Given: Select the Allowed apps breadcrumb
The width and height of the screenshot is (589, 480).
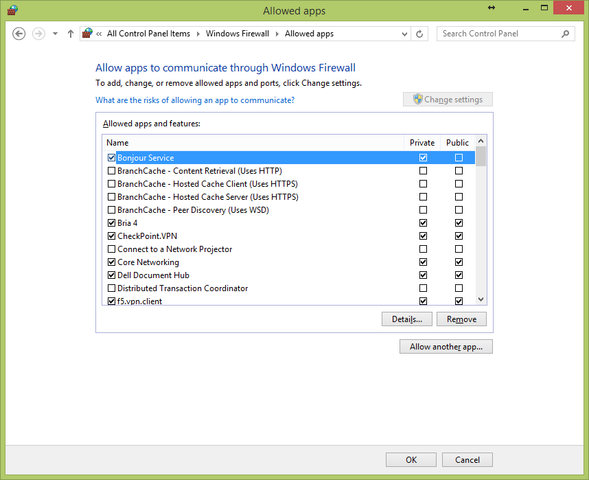Looking at the screenshot, I should tap(309, 34).
